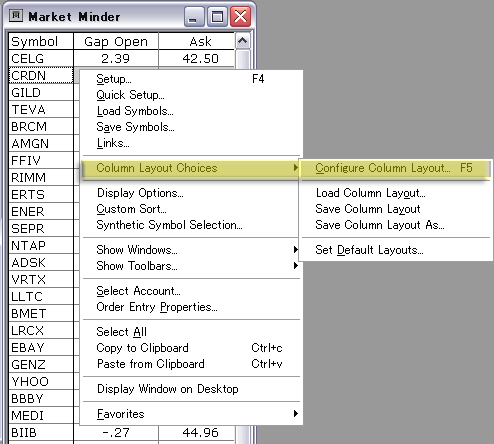
Task: Expand the Favorites submenu
Action: coord(191,414)
